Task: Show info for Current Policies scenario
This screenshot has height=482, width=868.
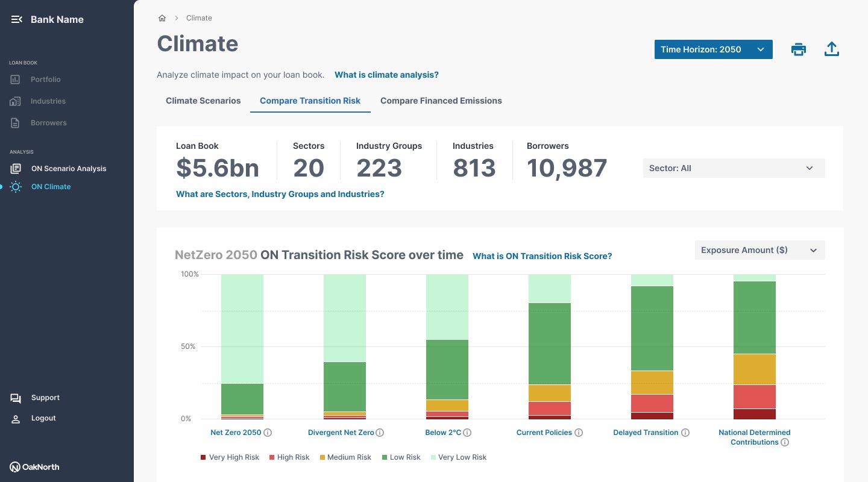Action: pos(579,433)
